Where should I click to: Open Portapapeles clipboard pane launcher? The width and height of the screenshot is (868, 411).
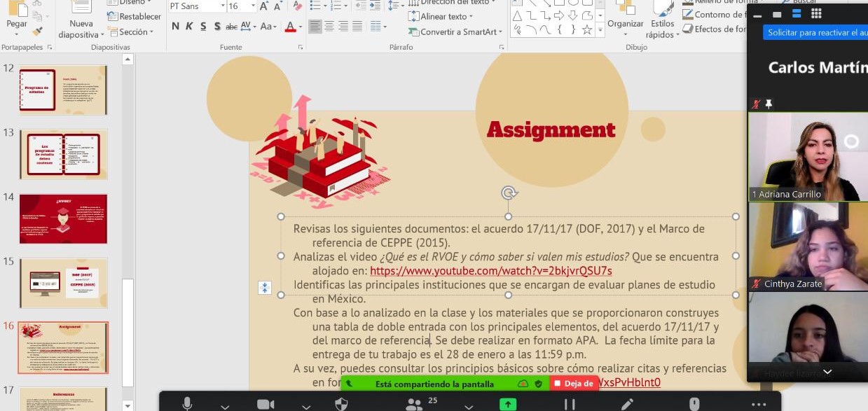(x=49, y=48)
